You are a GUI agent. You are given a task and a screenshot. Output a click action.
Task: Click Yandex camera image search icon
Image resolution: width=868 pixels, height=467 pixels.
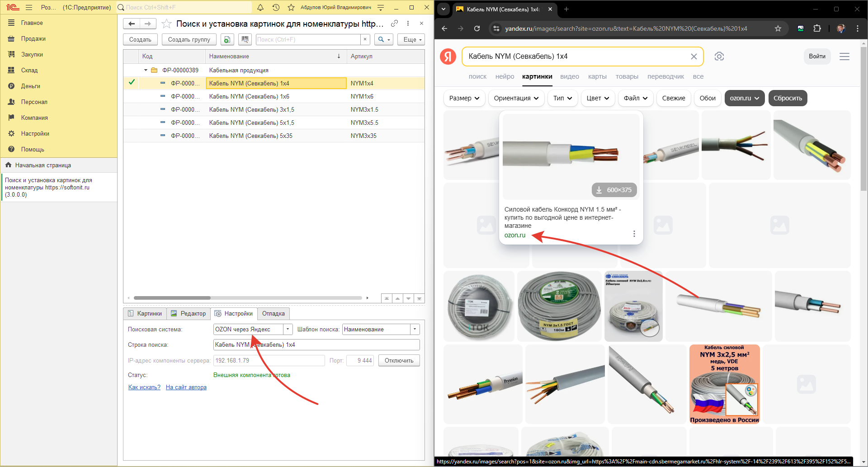click(719, 57)
